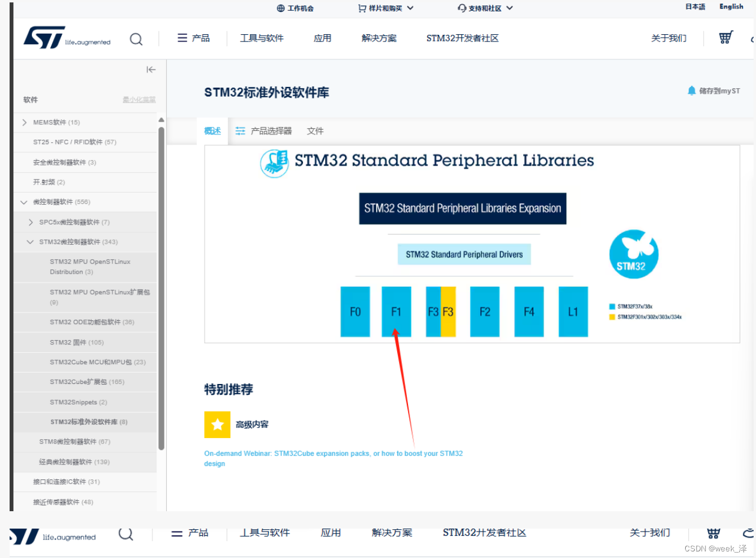
Task: Open the 工具与软件 menu
Action: pos(262,38)
